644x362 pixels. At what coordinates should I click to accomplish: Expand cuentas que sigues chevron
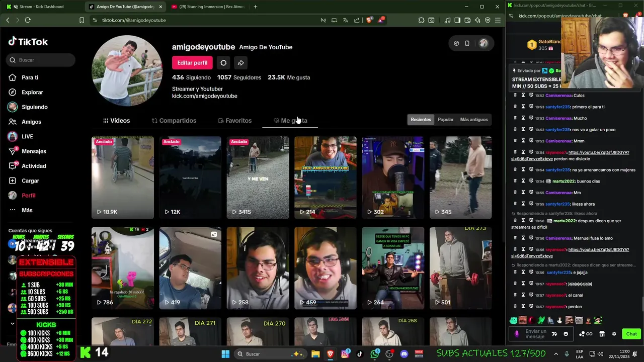tap(13, 323)
